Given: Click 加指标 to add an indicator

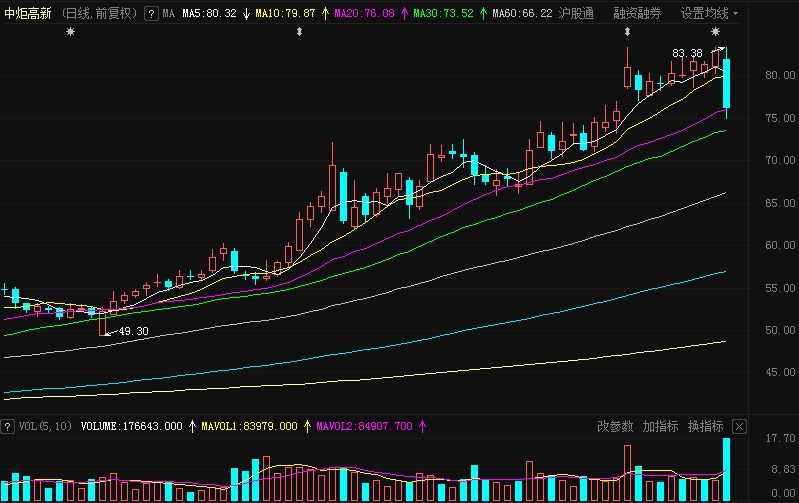Looking at the screenshot, I should click(660, 426).
